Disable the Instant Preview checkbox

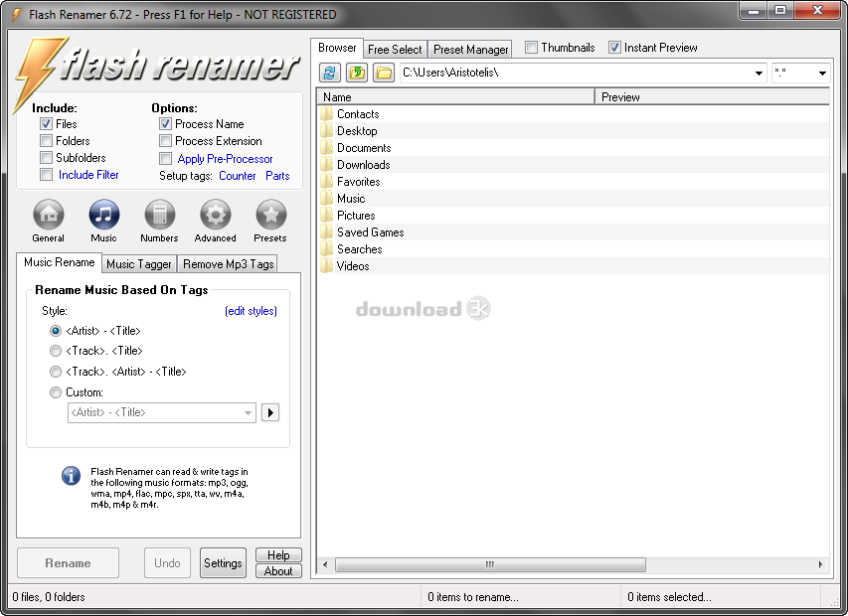click(x=614, y=48)
